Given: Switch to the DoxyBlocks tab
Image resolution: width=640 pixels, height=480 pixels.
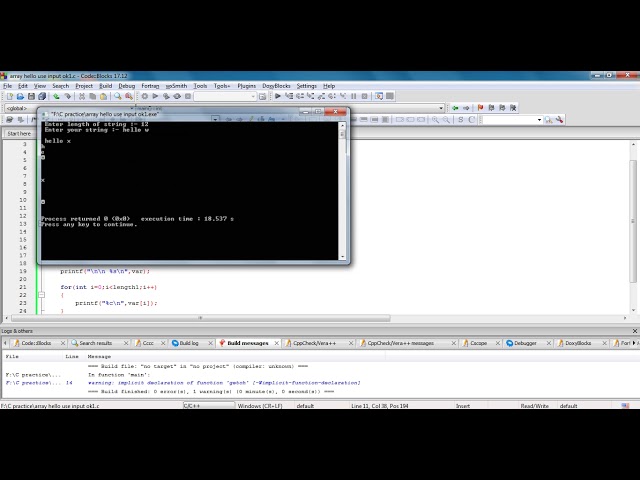Looking at the screenshot, I should coord(578,343).
